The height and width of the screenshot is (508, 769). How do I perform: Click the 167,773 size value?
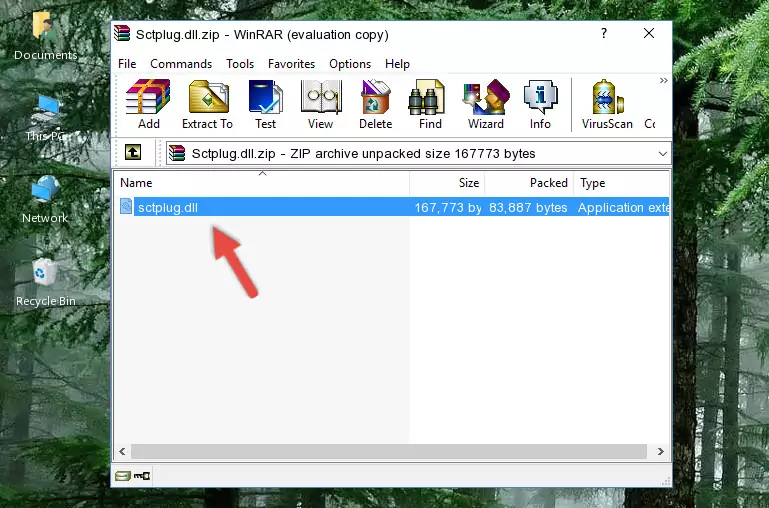pos(448,207)
